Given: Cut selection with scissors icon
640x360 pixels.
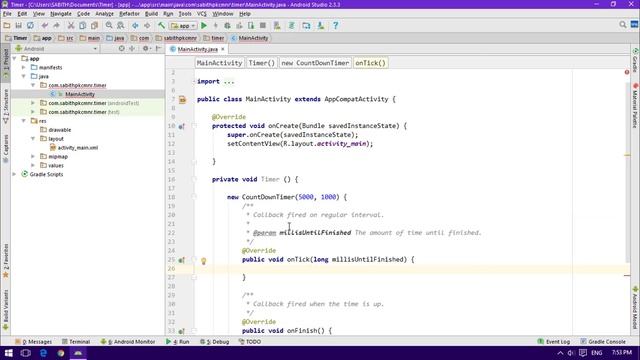Looking at the screenshot, I should tap(71, 25).
